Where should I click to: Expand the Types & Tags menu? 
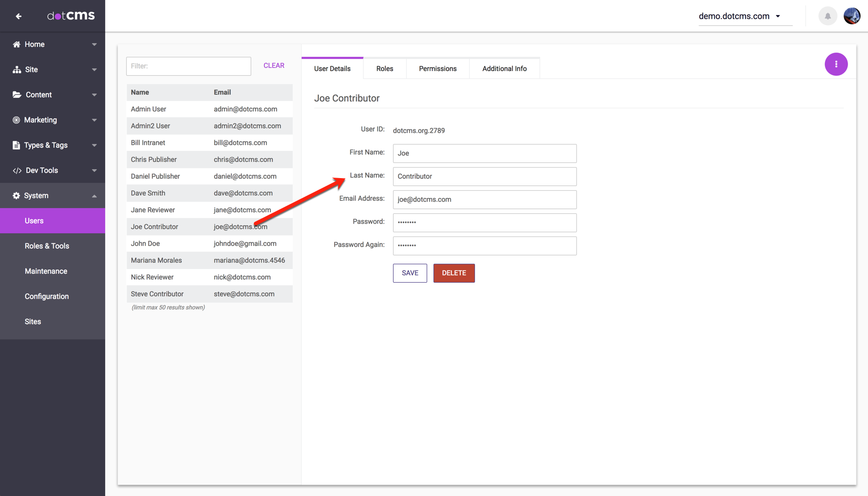point(94,146)
